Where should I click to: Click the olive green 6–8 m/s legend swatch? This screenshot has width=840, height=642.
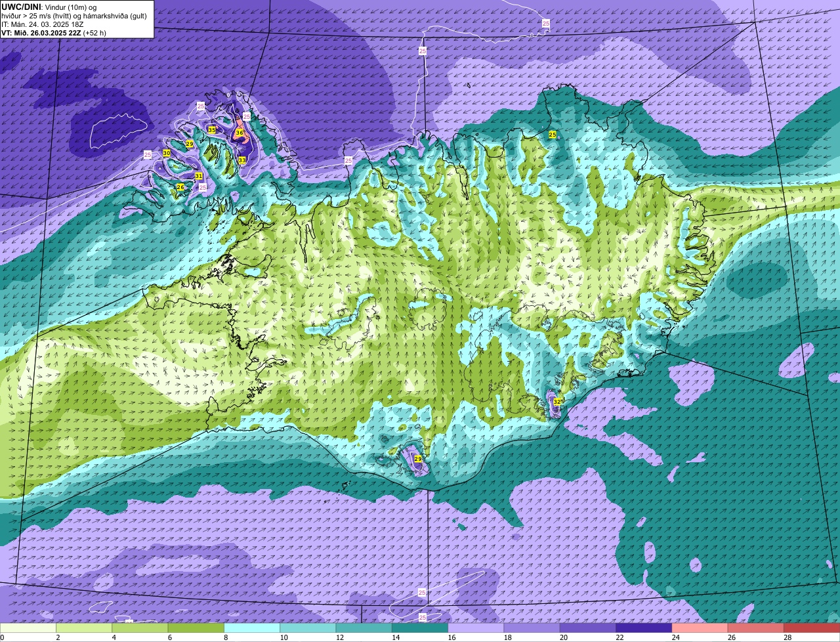196,628
